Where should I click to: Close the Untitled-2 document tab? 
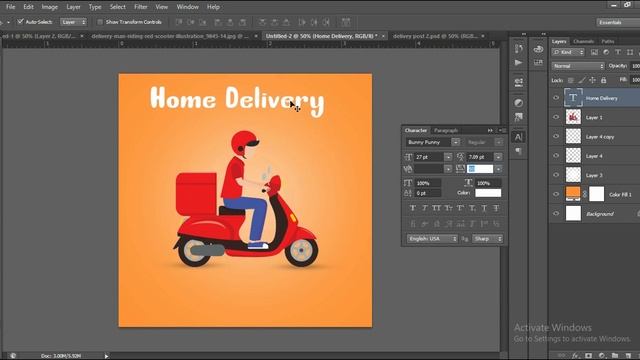point(383,36)
